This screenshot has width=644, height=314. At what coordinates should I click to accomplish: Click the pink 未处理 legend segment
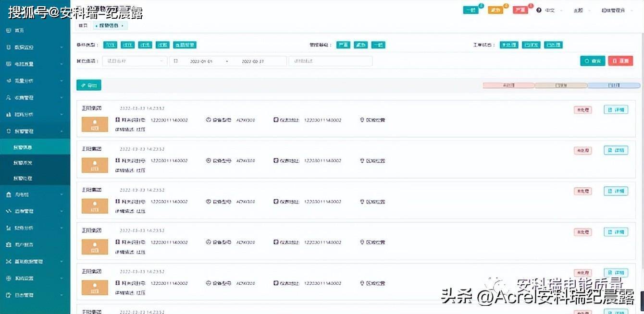pos(508,85)
